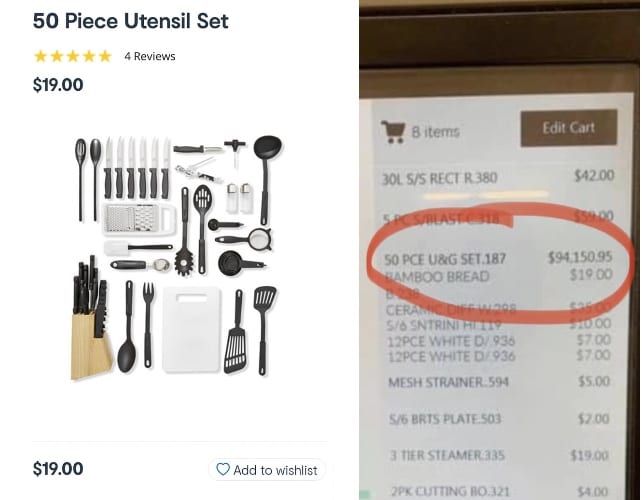This screenshot has width=642, height=500.
Task: Click the shopping cart icon next to 8 items
Action: click(393, 131)
